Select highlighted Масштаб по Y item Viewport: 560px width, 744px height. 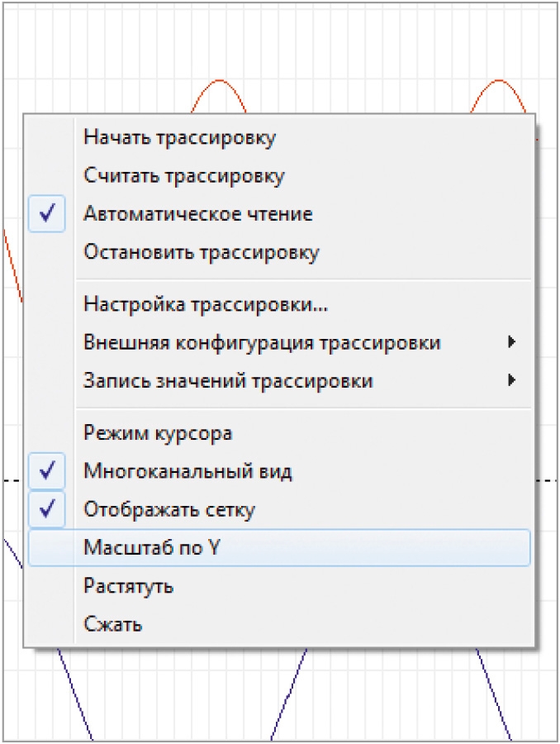tap(279, 548)
